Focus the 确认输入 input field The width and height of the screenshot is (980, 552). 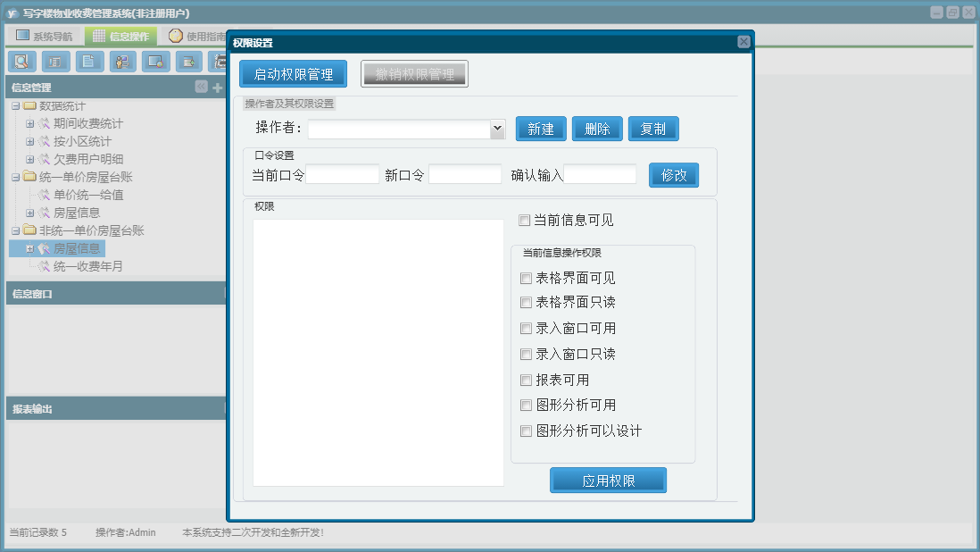click(600, 174)
